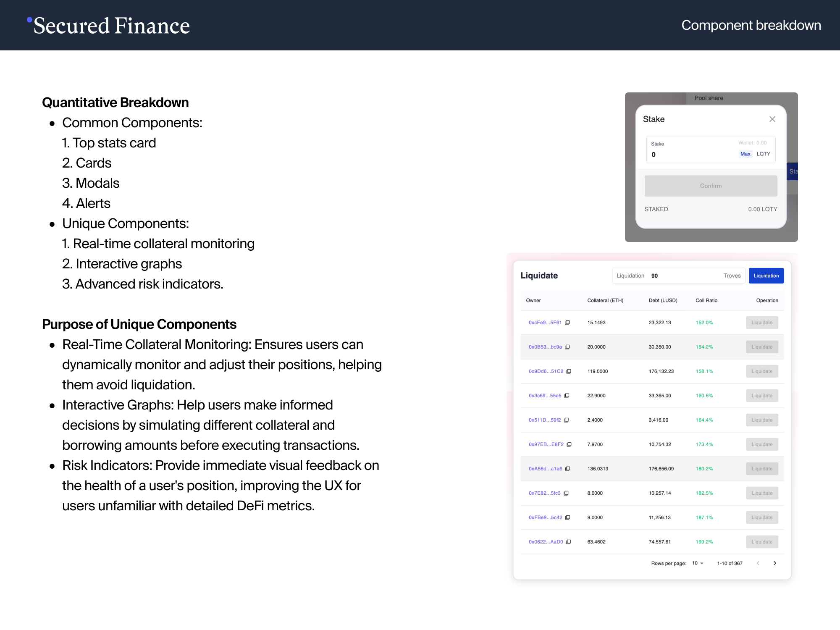Liquidate trove 0xA56d...a1a6
The image size is (840, 630).
click(762, 469)
